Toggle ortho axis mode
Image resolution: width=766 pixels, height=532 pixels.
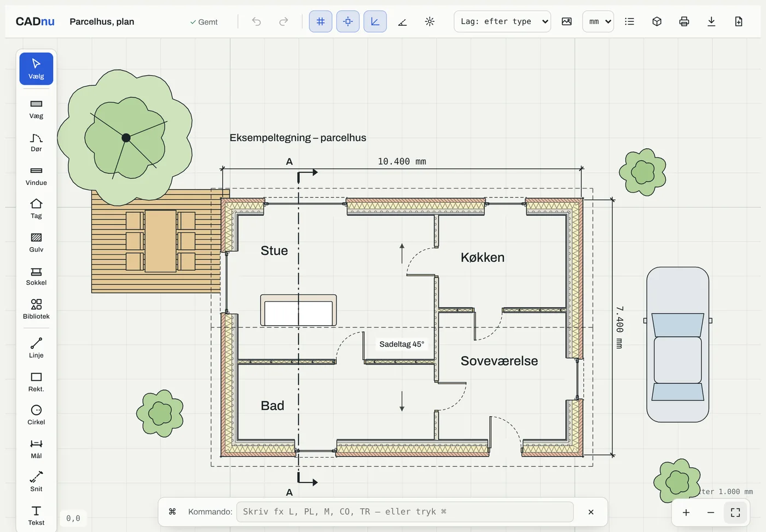pos(375,21)
